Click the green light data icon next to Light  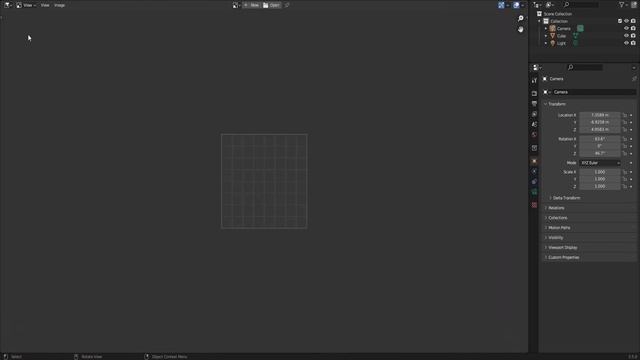(576, 43)
